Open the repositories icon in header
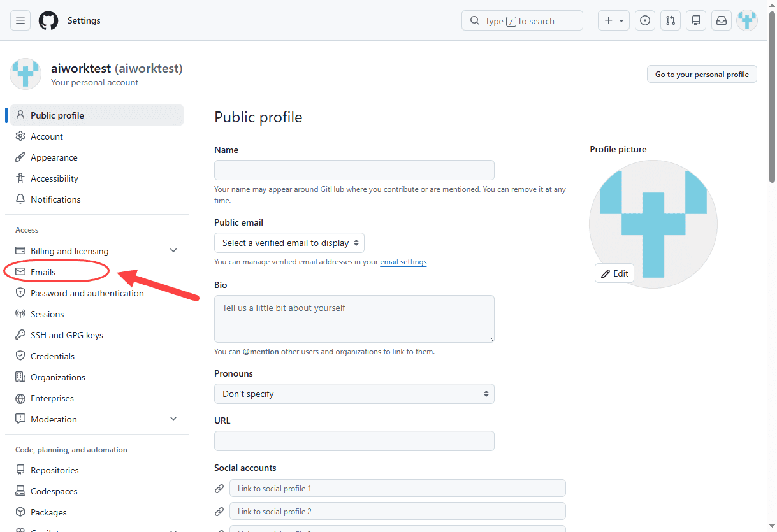 [696, 20]
